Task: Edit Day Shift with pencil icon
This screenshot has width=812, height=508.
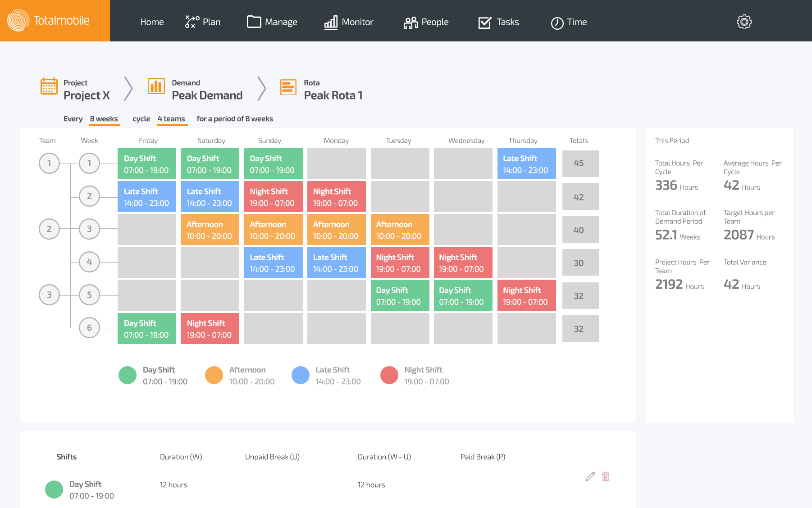Action: coord(590,476)
